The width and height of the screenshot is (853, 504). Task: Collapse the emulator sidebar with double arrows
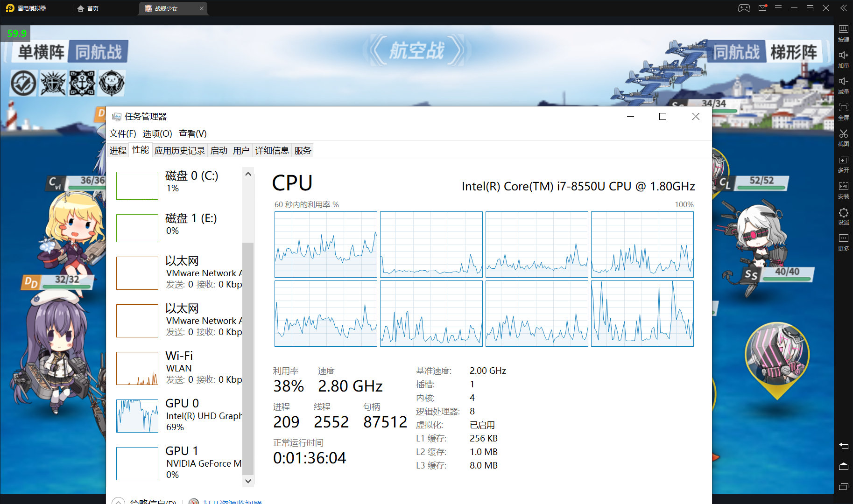click(843, 8)
